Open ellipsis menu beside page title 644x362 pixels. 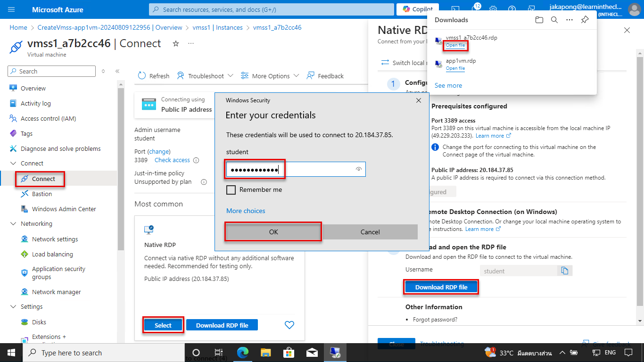coord(191,43)
